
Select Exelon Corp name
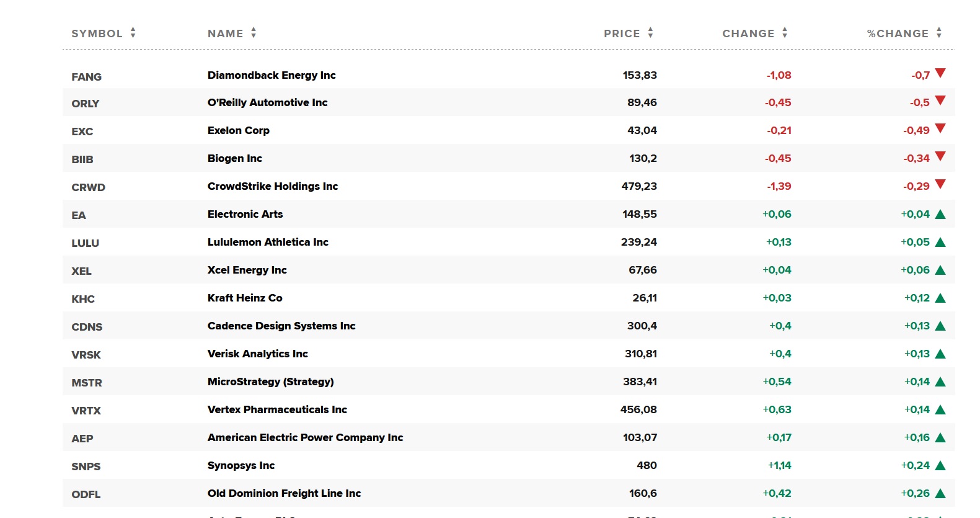point(239,130)
